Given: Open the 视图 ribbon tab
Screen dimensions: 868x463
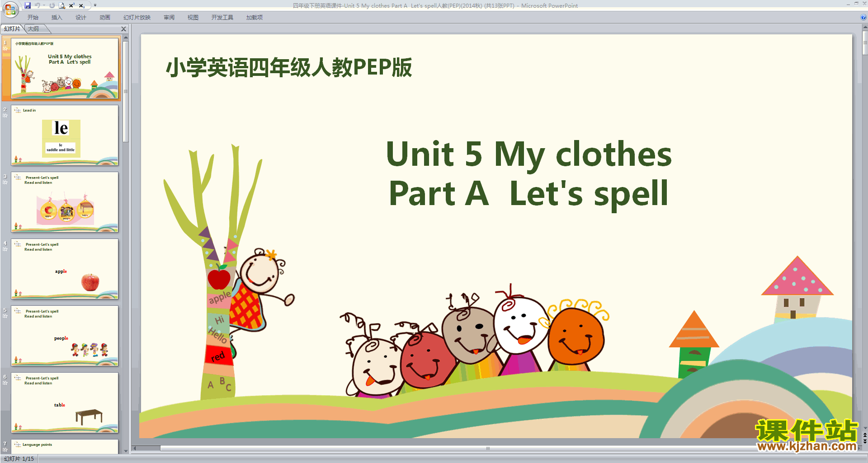Looking at the screenshot, I should 193,18.
